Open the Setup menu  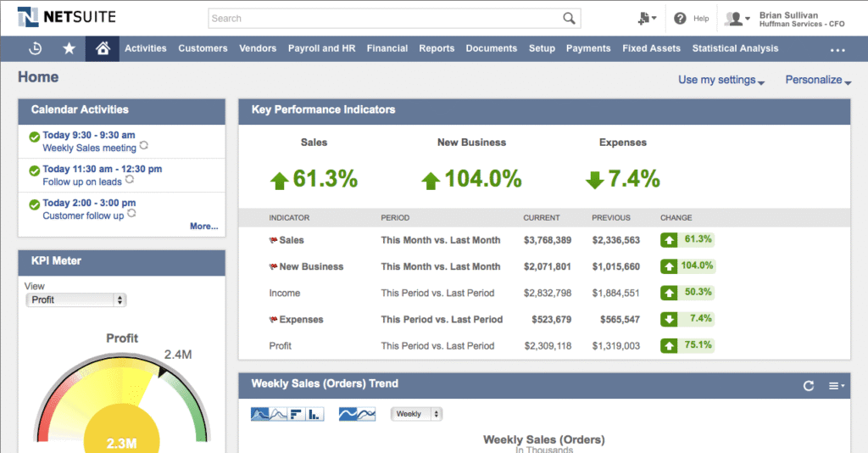542,48
